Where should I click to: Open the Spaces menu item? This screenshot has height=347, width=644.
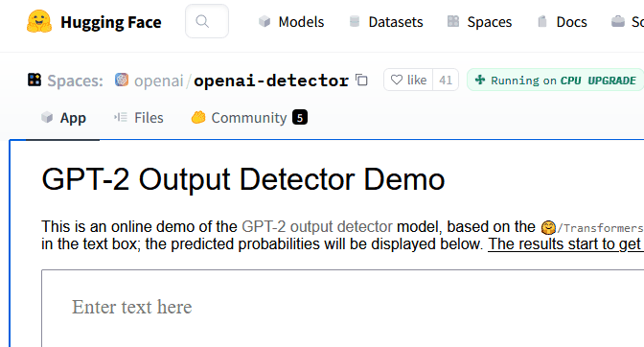coord(479,22)
